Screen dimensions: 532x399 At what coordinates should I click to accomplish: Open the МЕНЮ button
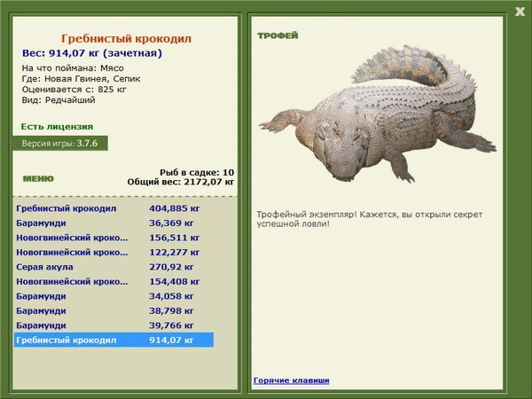38,178
